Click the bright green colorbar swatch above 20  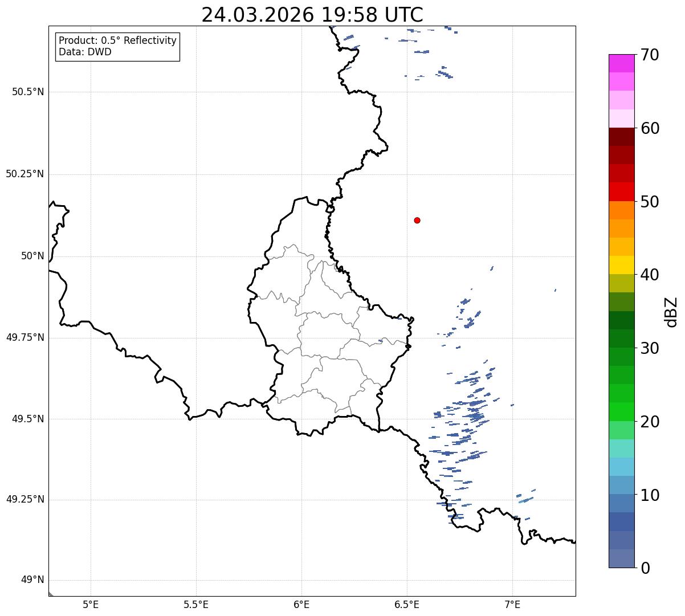[x=622, y=411]
